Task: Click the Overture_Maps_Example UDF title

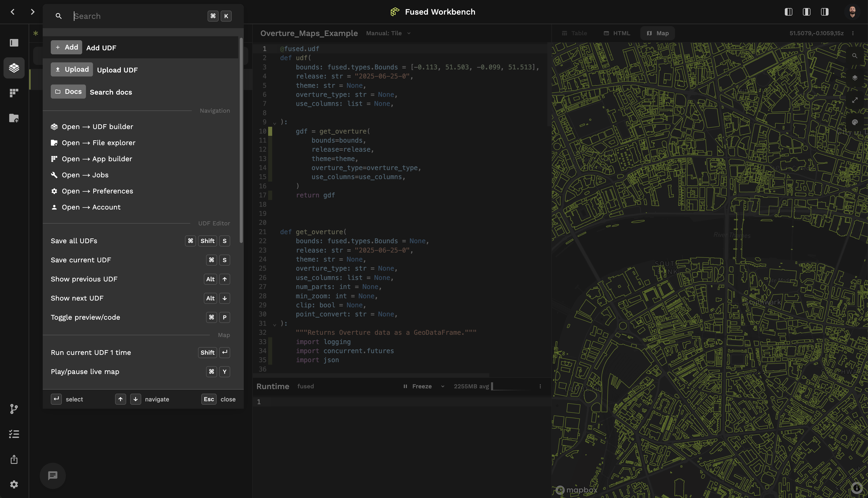Action: tap(309, 33)
